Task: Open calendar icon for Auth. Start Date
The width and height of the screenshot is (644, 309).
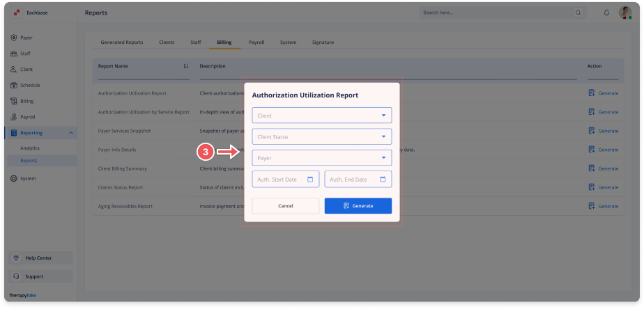Action: point(310,180)
